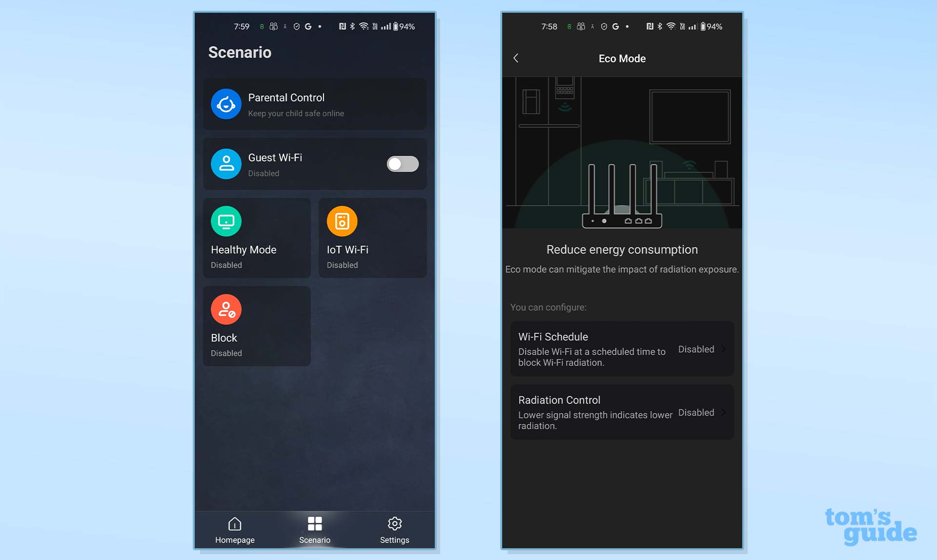
Task: Toggle Guest Wi-Fi on/off switch
Action: pos(402,163)
